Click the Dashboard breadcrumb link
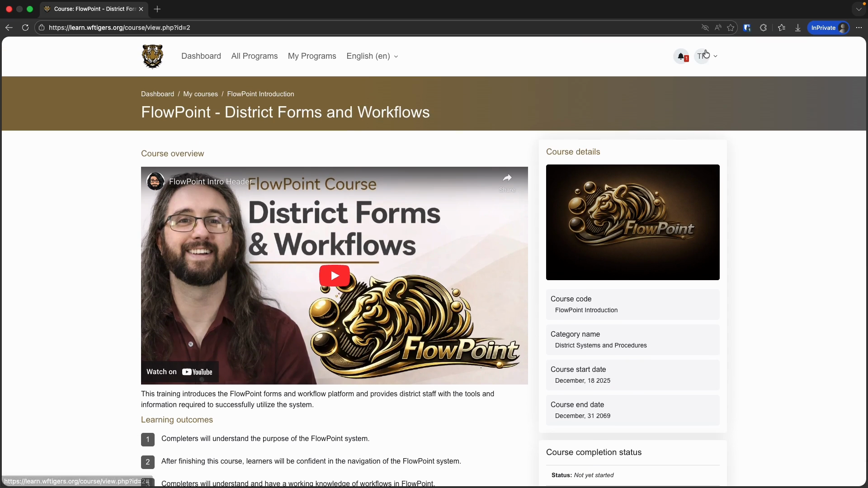This screenshot has width=868, height=488. (157, 94)
